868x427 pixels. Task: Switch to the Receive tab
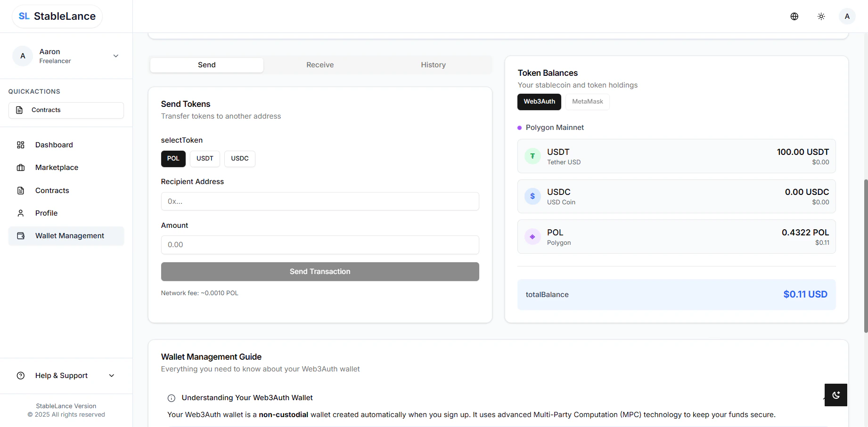320,64
